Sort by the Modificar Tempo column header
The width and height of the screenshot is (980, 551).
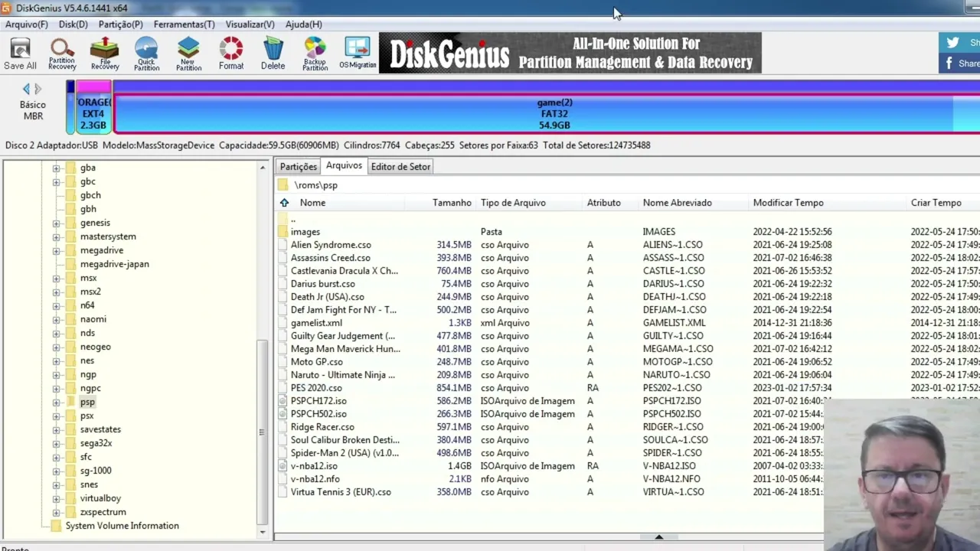(x=789, y=203)
